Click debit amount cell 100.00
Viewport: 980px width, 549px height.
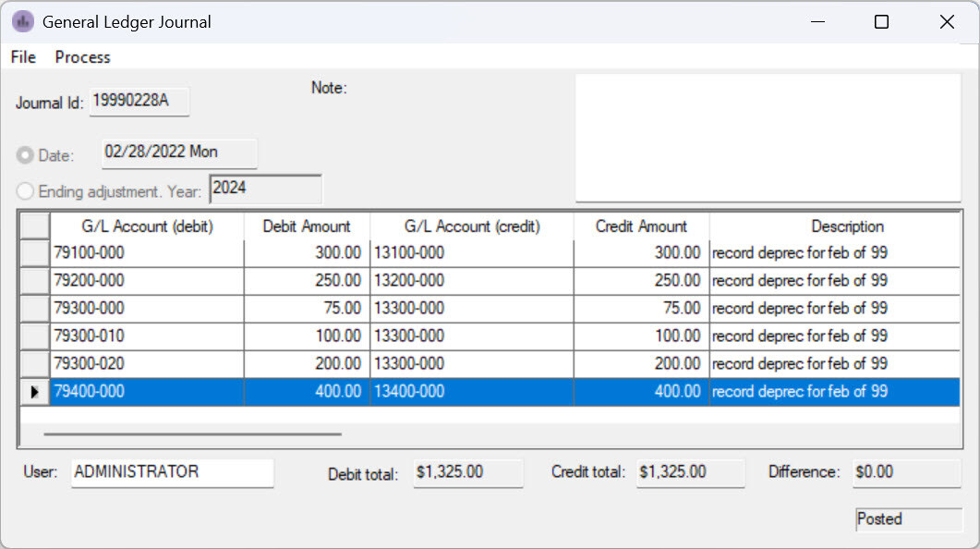(307, 336)
